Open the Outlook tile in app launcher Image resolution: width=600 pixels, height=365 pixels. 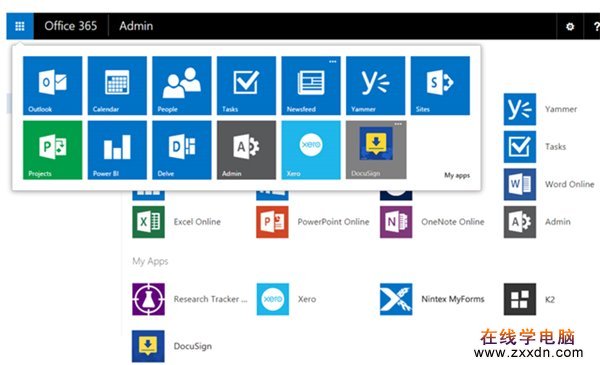tap(52, 85)
